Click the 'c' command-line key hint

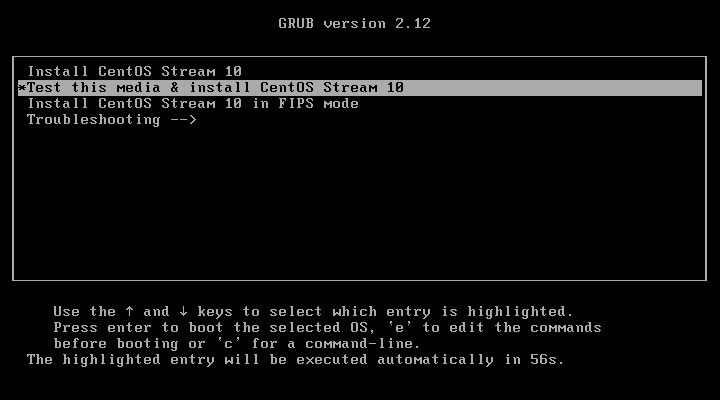229,344
